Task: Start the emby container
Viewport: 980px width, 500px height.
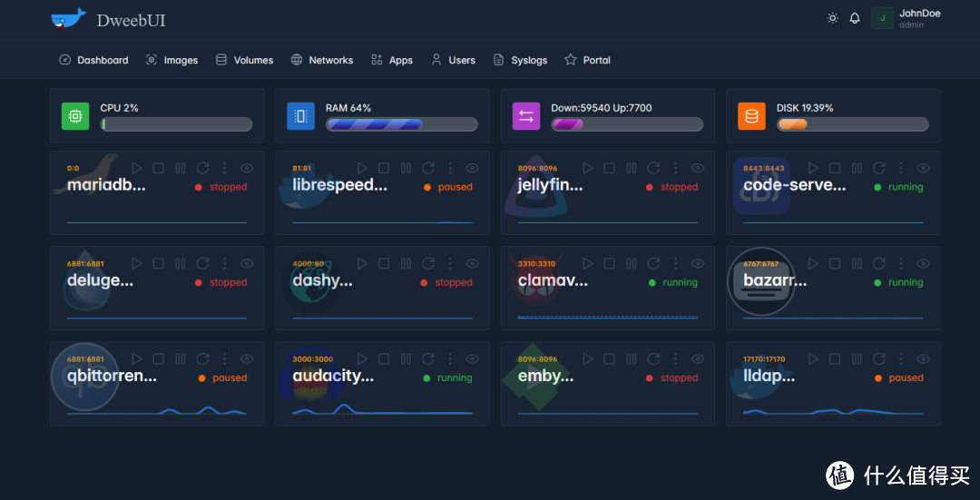Action: (x=588, y=359)
